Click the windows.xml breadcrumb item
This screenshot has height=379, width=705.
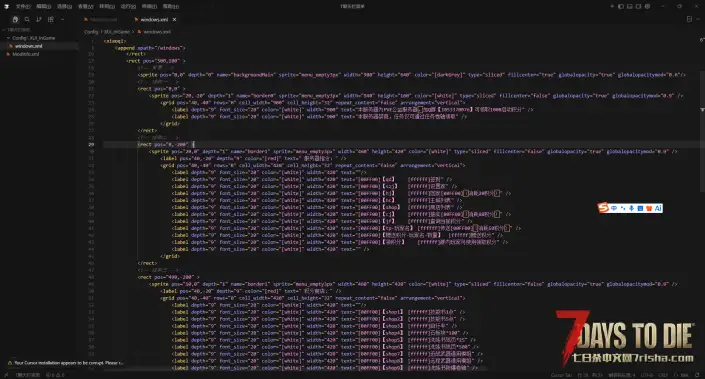tap(154, 32)
